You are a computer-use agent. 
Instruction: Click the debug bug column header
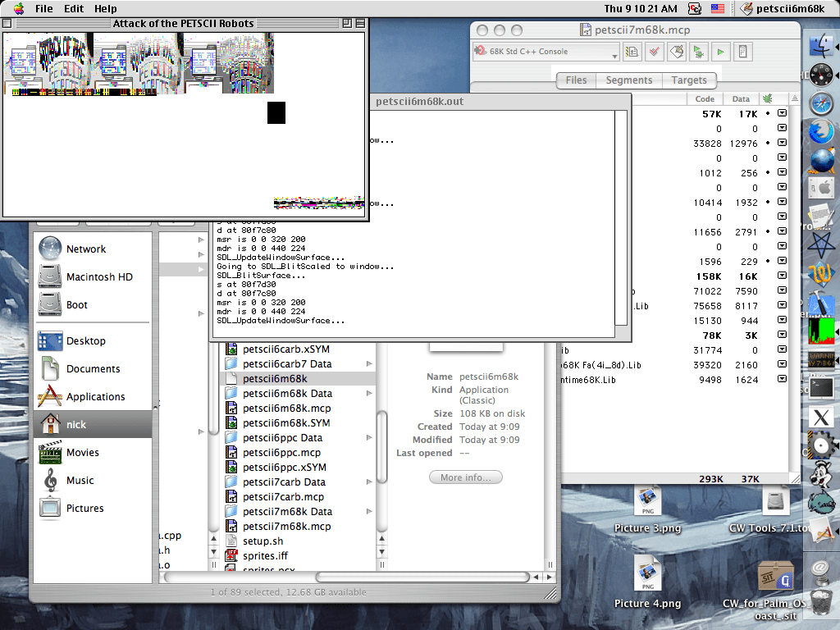(768, 98)
